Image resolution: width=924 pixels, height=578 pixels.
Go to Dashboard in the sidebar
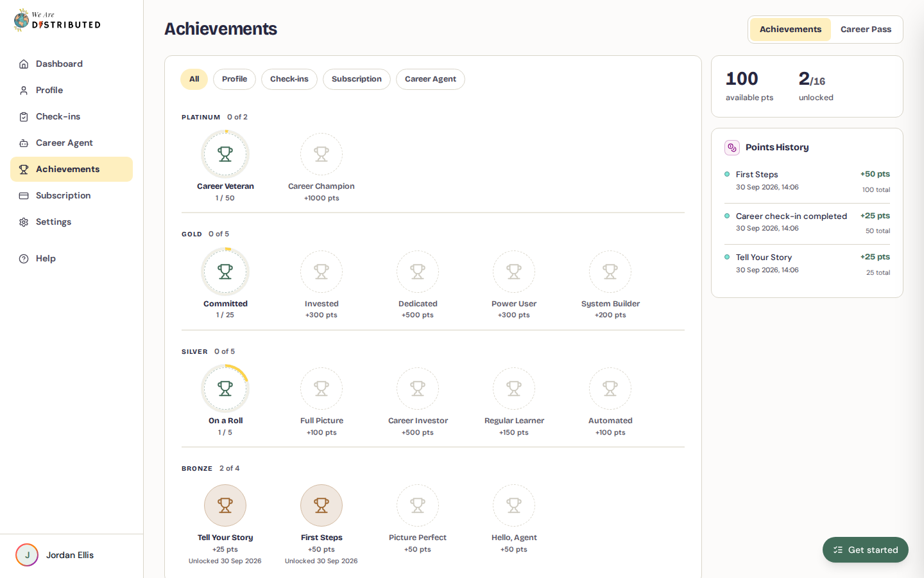point(71,64)
